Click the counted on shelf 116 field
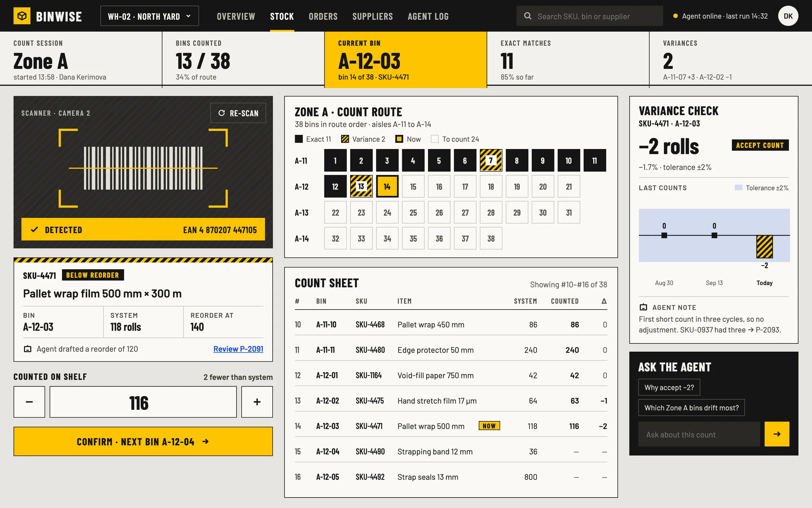The image size is (812, 508). [143, 402]
